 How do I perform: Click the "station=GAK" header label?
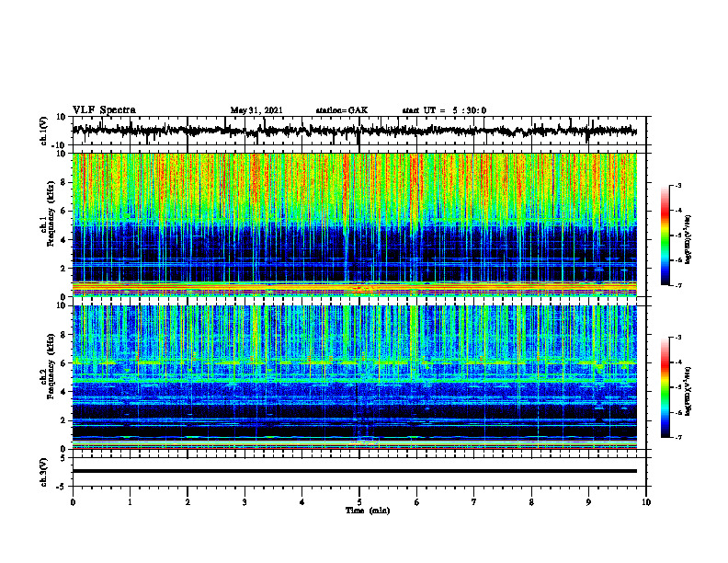(342, 110)
